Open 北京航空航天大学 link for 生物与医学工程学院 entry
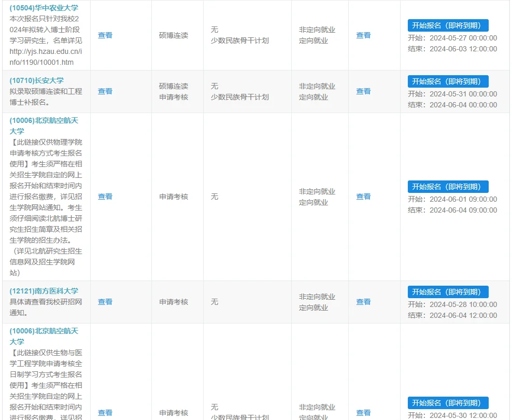This screenshot has height=420, width=512. (44, 337)
